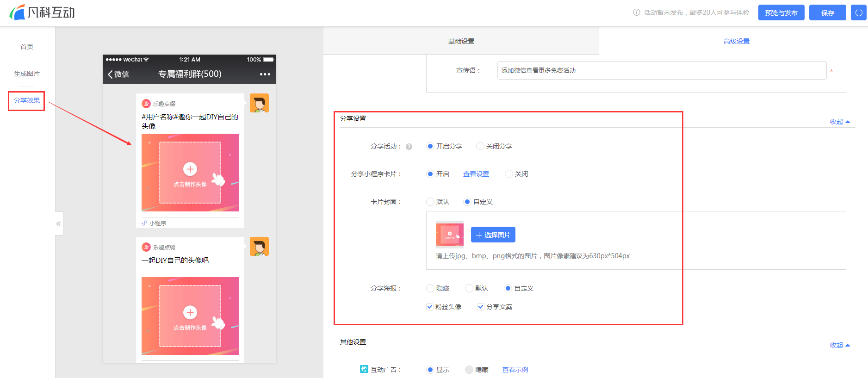Screen dimensions: 868x378
Task: Click the 增 badge icon next to 互动广告
Action: [364, 369]
